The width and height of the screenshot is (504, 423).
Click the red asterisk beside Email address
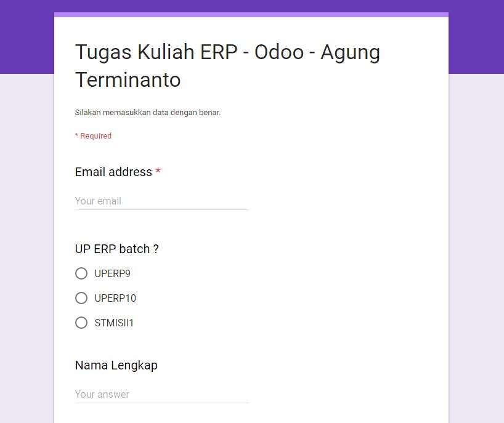point(158,171)
